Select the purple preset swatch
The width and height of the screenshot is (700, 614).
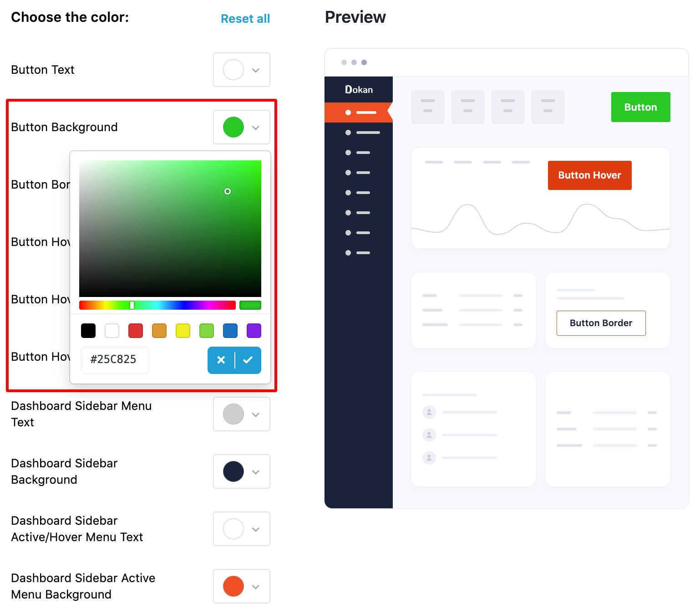pos(254,331)
